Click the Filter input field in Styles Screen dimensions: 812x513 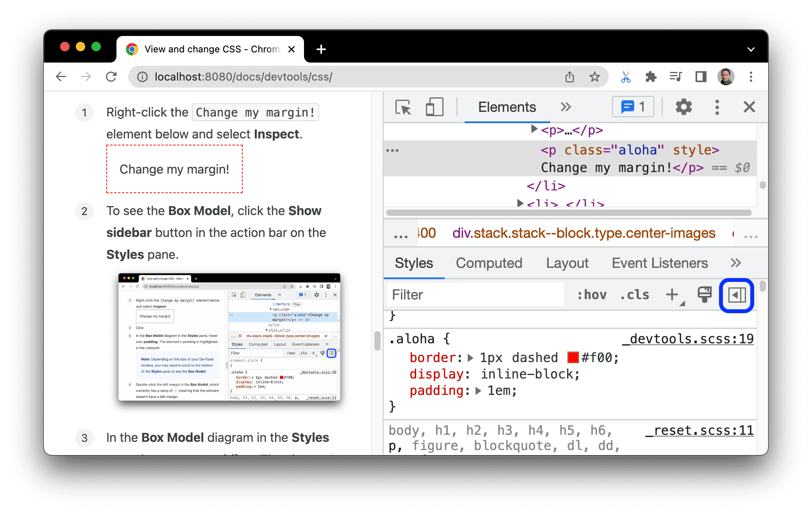pyautogui.click(x=472, y=295)
